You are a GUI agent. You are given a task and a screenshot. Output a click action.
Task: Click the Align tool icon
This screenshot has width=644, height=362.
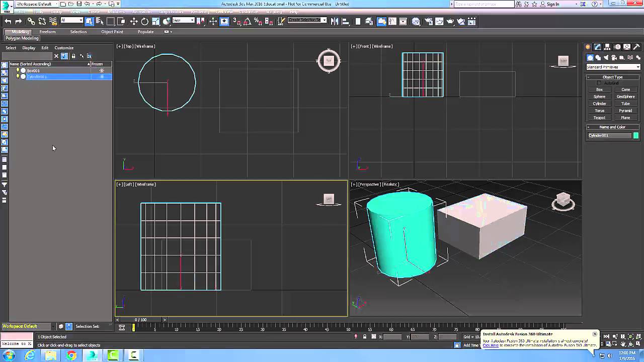tap(346, 21)
